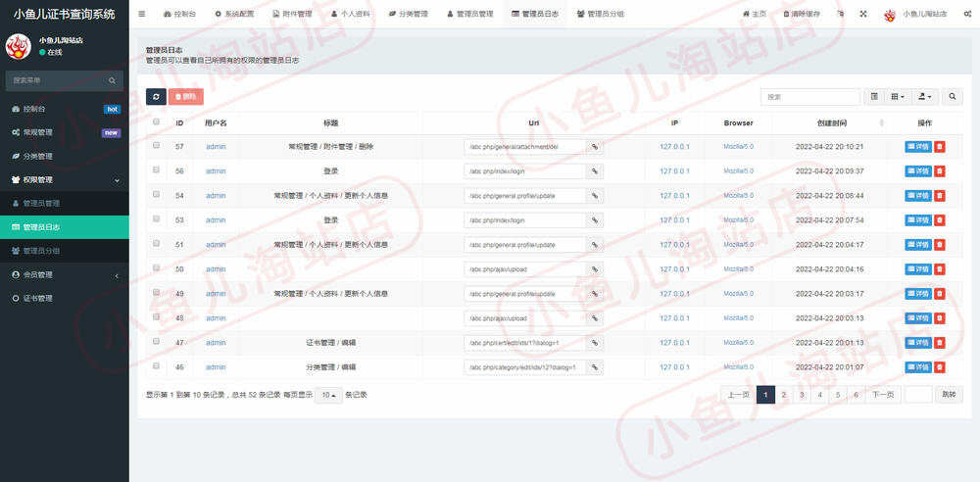
Task: Toggle the sidebar hamburger menu icon
Action: tap(142, 14)
